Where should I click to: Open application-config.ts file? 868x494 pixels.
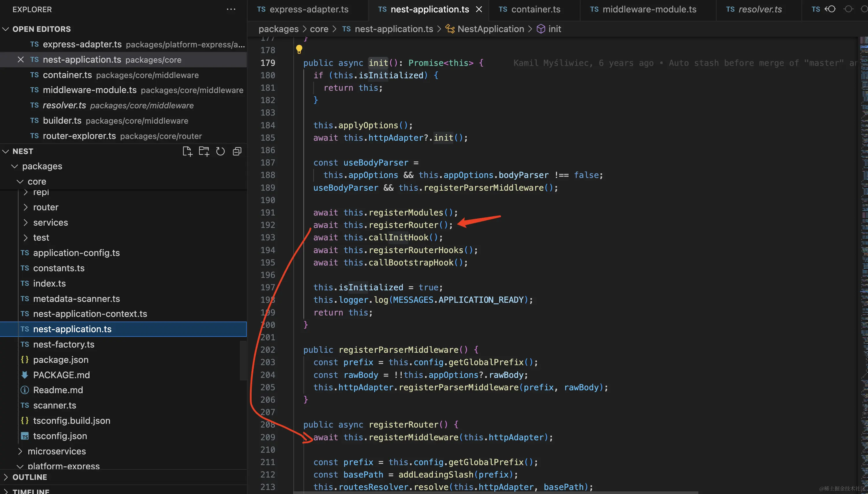tap(123, 253)
